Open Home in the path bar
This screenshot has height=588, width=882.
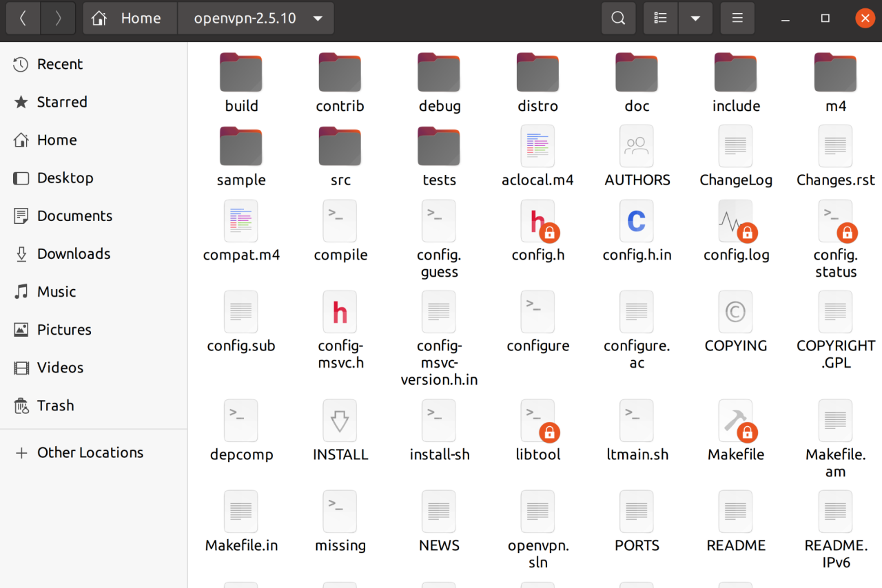pos(130,19)
